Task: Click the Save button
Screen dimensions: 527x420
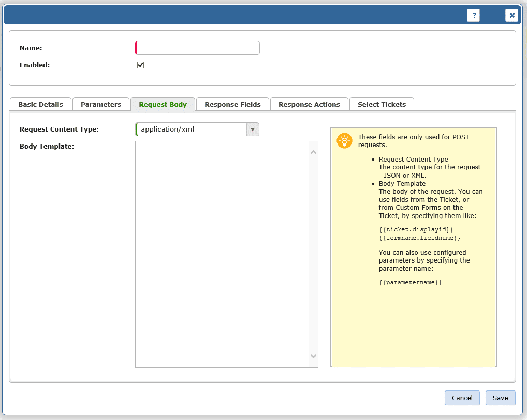Action: tap(500, 398)
